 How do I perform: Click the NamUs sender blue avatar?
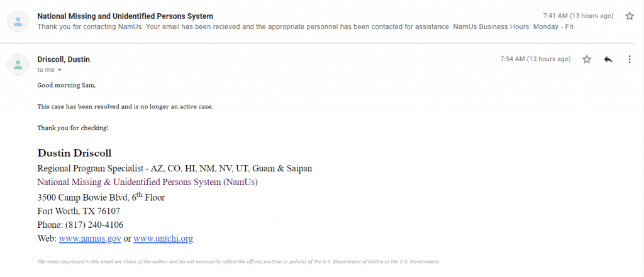(18, 22)
